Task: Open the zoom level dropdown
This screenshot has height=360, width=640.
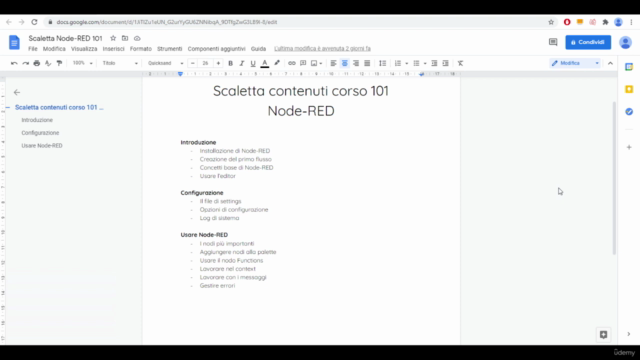Action: (82, 63)
